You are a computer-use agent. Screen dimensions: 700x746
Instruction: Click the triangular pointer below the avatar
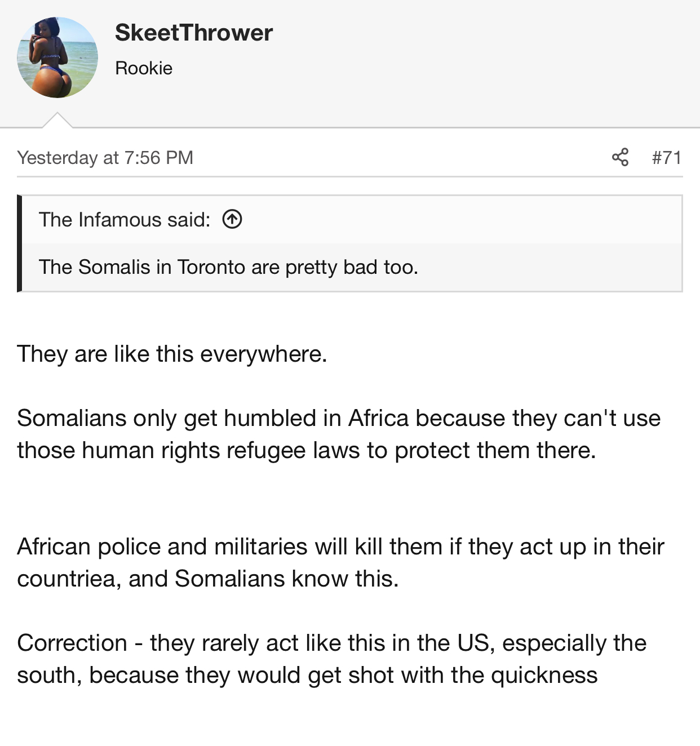click(x=57, y=121)
